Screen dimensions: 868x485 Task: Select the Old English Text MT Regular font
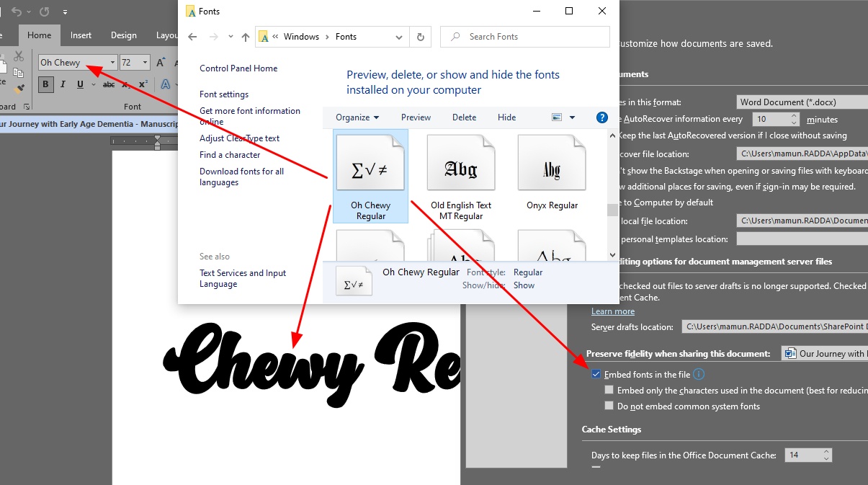[x=461, y=176]
